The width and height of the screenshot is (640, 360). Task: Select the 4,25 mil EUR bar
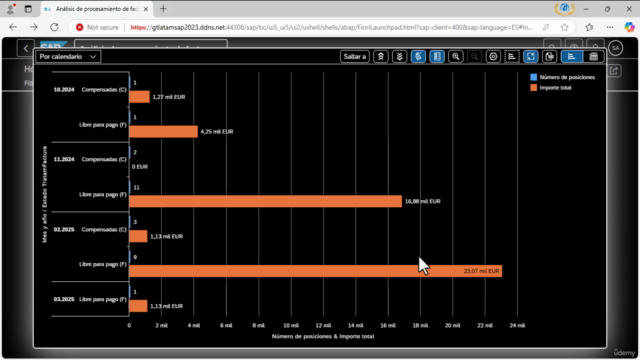click(x=164, y=131)
